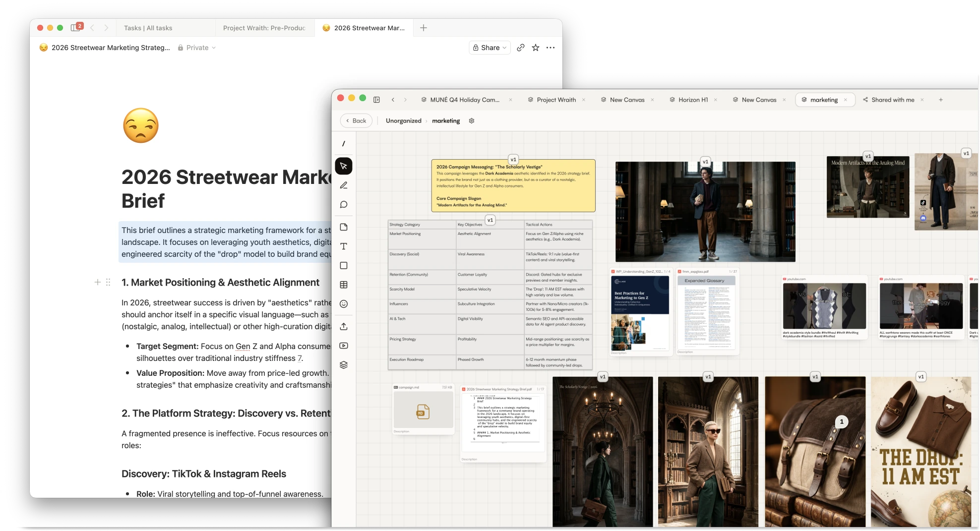Click the Discovery: TikTok & Instagram Reels heading
This screenshot has height=531, width=980.
tap(204, 474)
